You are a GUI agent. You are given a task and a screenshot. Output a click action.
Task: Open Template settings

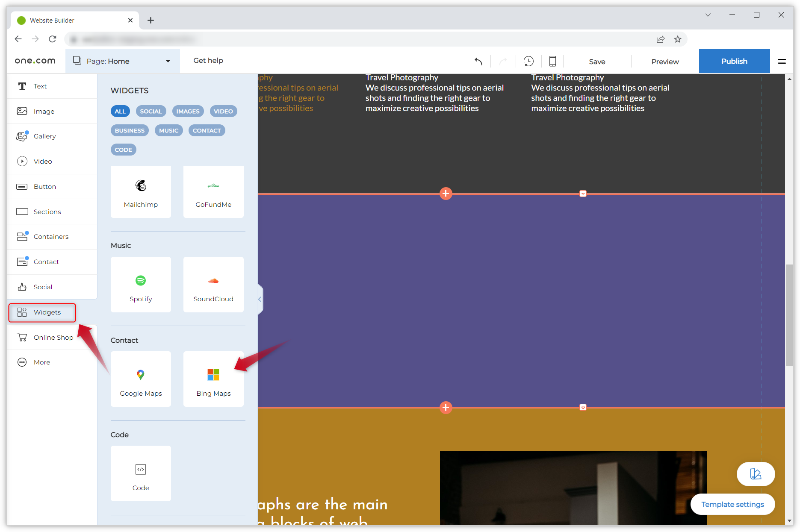[x=732, y=504]
